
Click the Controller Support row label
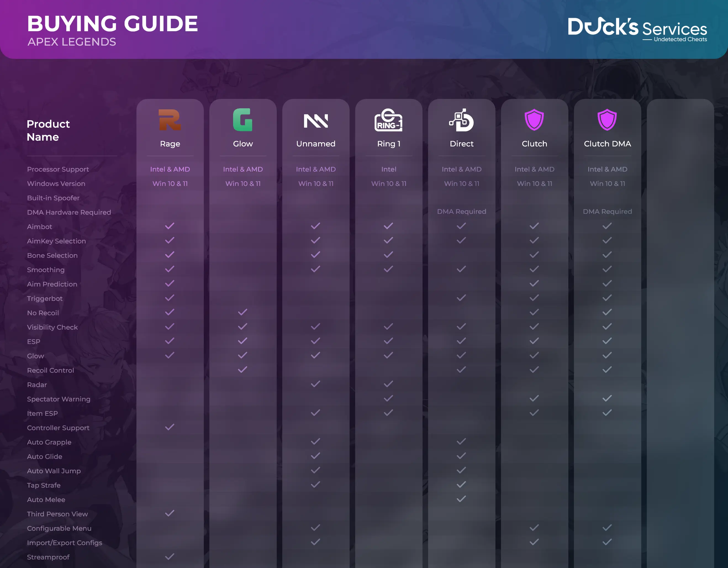click(58, 428)
